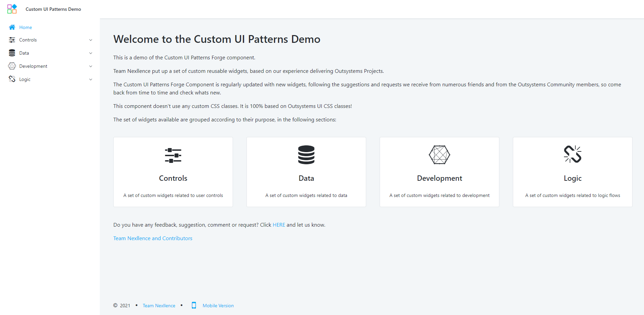Click the sliders icon on the Controls card

pyautogui.click(x=173, y=155)
